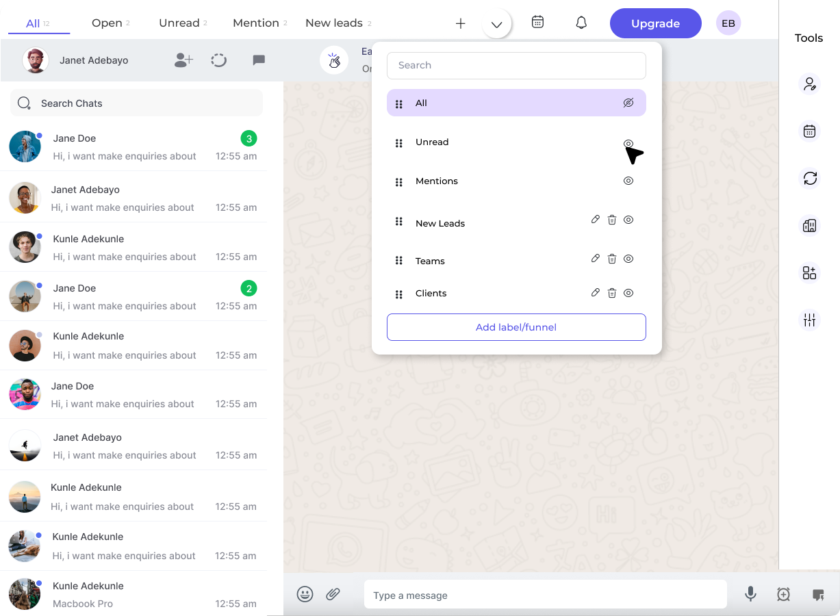Switch to the New leads tab

338,23
